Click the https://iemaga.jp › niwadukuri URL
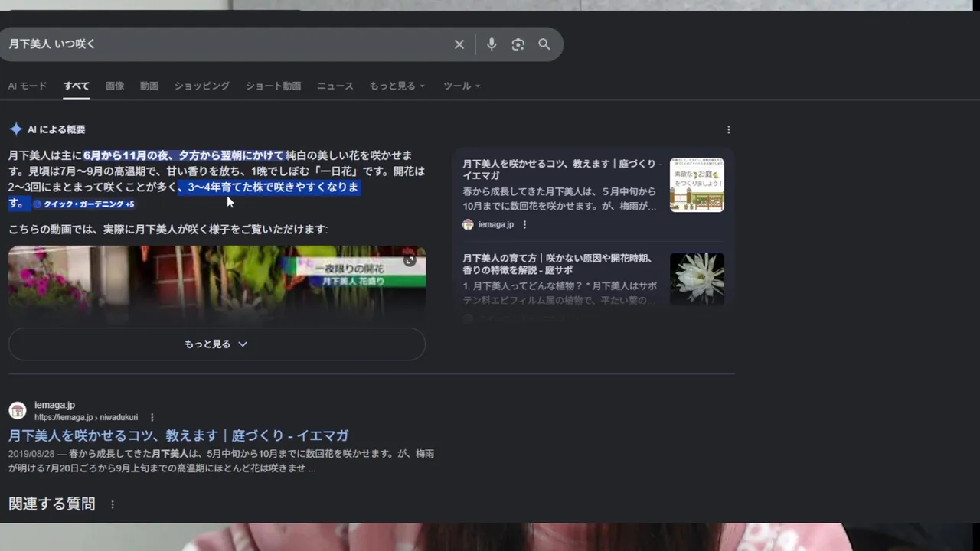Screen dimensions: 980x551 coord(86,417)
